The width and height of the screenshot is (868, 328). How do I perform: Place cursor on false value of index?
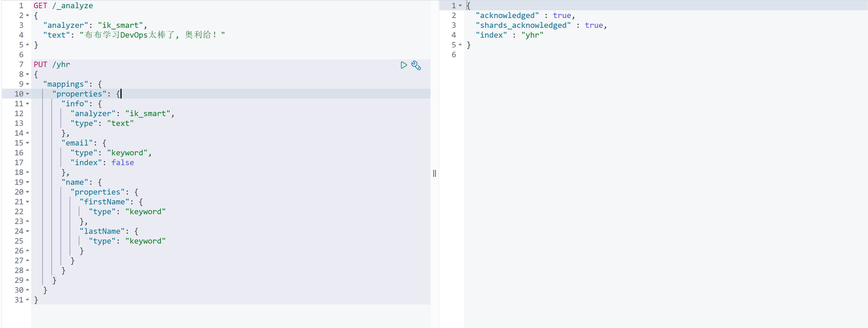click(123, 163)
